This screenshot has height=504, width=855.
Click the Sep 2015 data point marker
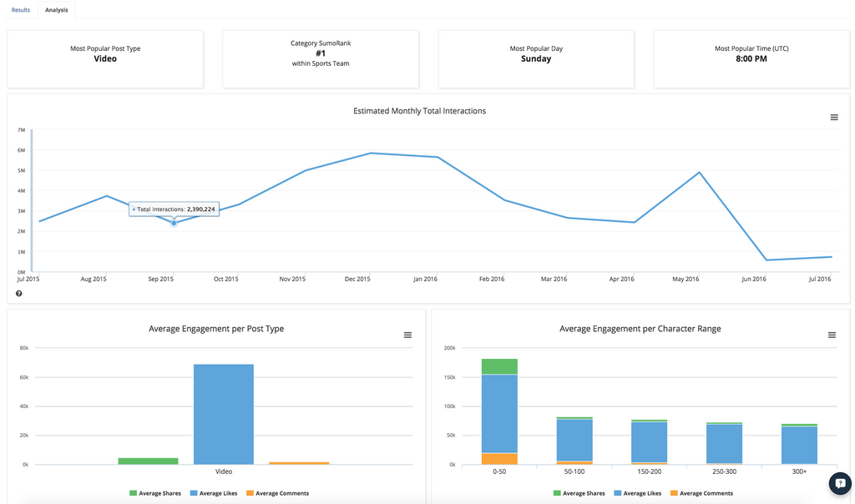tap(174, 223)
